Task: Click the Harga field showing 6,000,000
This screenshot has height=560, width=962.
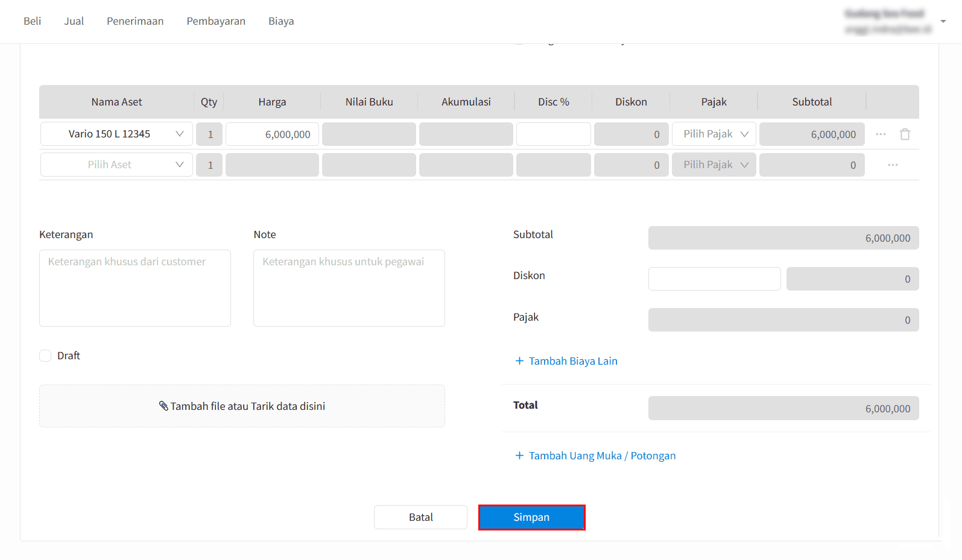Action: coord(272,134)
